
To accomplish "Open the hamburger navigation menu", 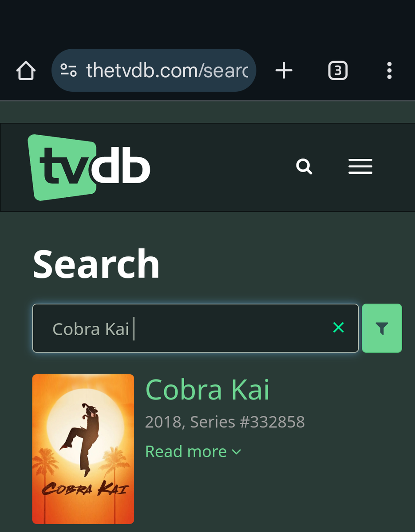I will point(360,166).
